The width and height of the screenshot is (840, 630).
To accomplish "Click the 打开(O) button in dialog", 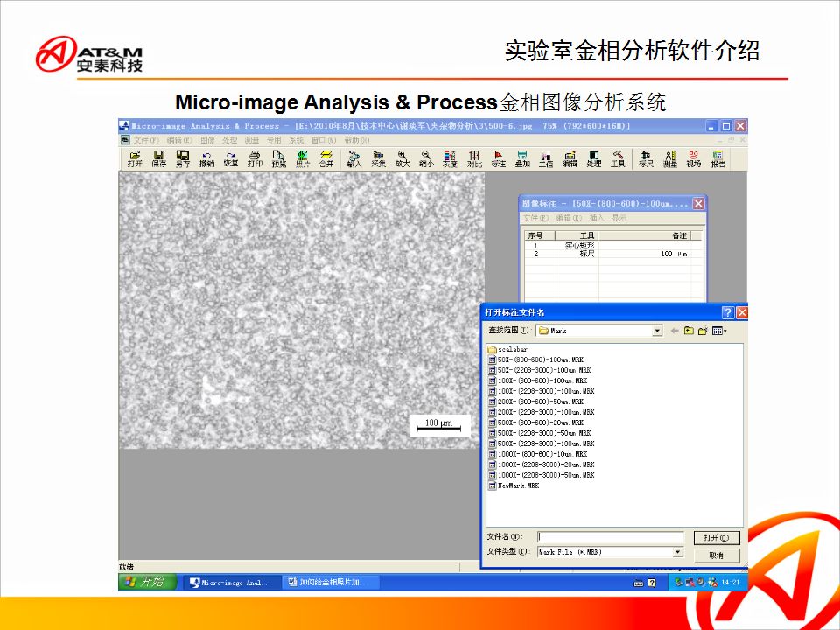I will pyautogui.click(x=716, y=537).
